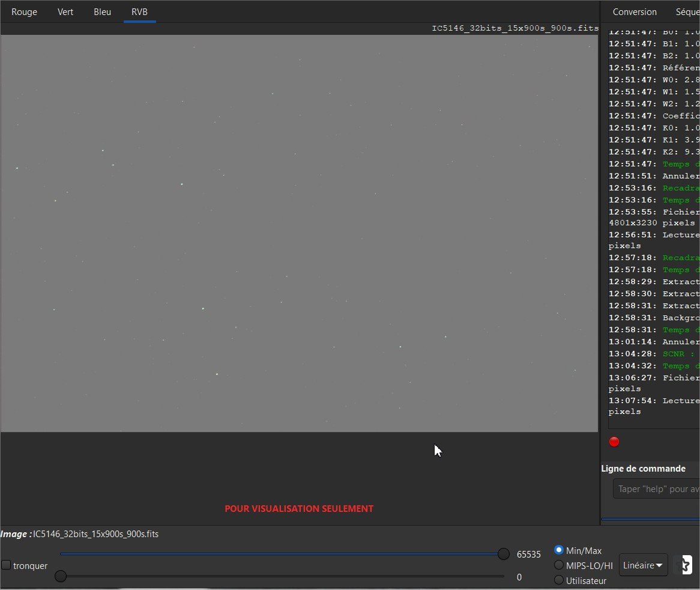Select the log line '12:51:51: Annuler'

(654, 176)
